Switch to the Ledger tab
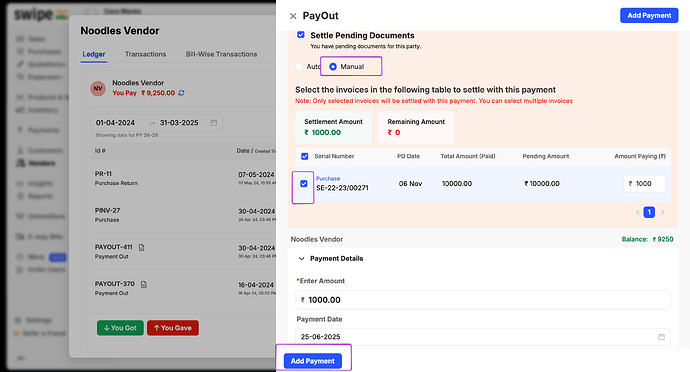 tap(94, 54)
